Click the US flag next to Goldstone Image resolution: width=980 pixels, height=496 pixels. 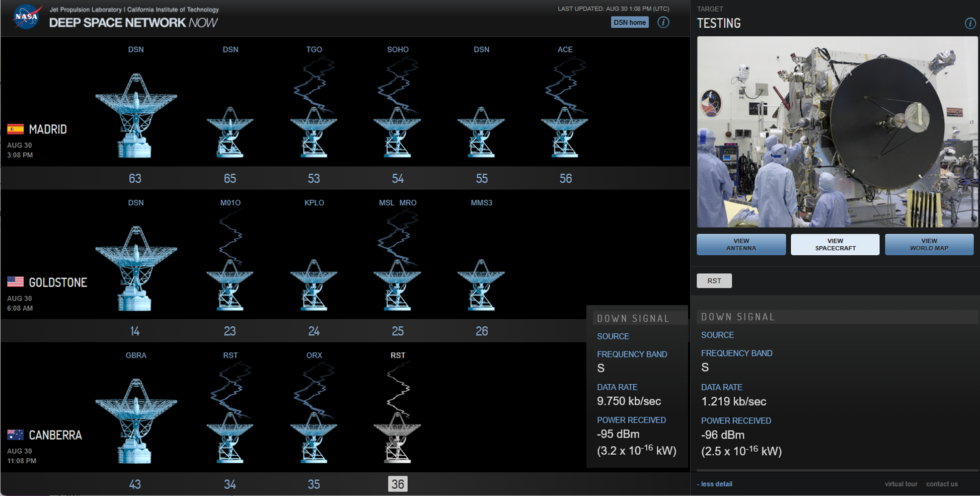(x=15, y=282)
